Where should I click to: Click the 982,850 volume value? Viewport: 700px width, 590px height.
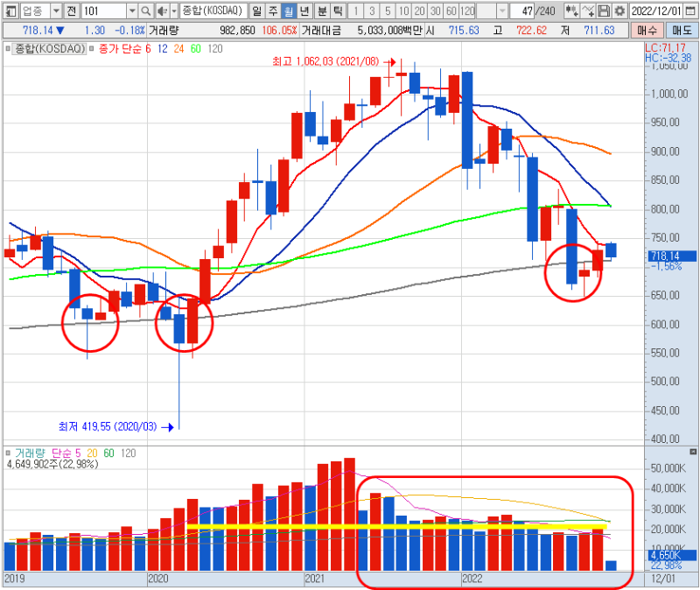pos(237,31)
